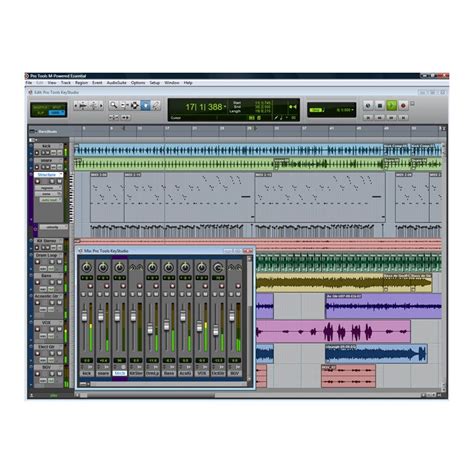Click the speaker icon in counter display

coord(293,107)
